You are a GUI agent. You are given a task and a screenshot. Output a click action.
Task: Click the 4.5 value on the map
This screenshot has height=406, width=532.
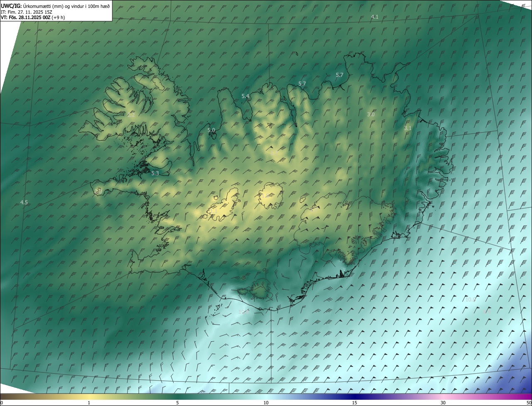pos(24,202)
